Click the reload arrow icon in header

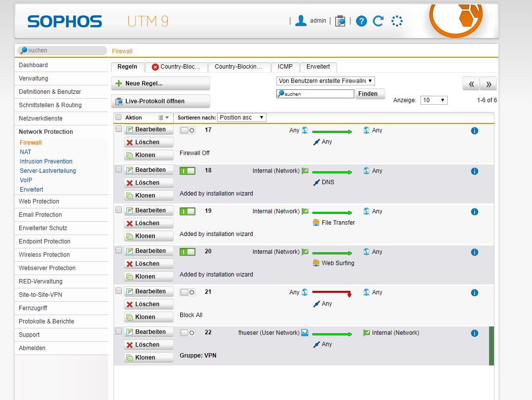pos(378,21)
